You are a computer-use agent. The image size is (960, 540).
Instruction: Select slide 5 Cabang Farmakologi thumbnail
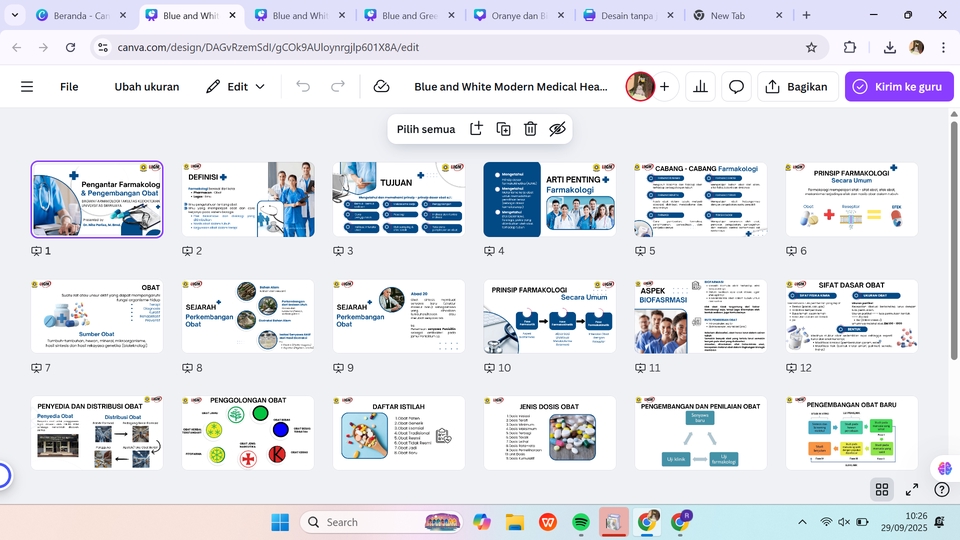[x=700, y=199]
